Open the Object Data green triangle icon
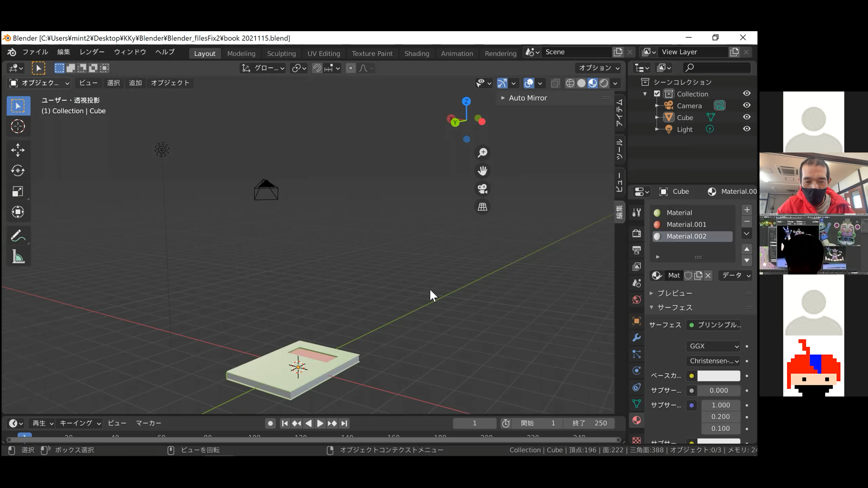The image size is (868, 488). [x=637, y=404]
